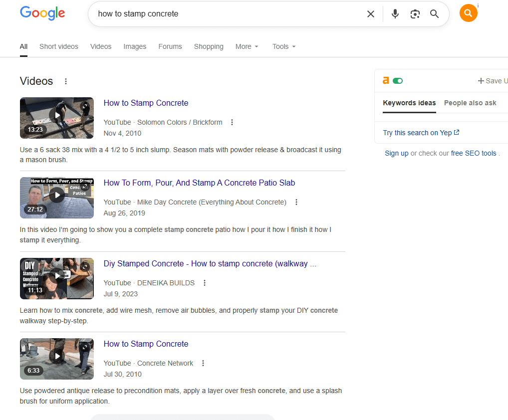Click the Google logo

click(42, 13)
